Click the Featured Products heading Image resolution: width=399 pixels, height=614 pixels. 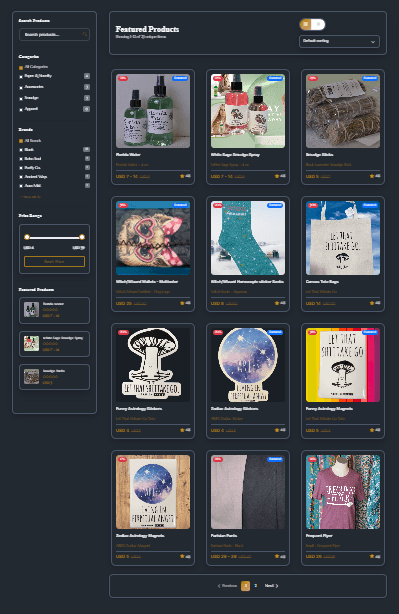[147, 29]
